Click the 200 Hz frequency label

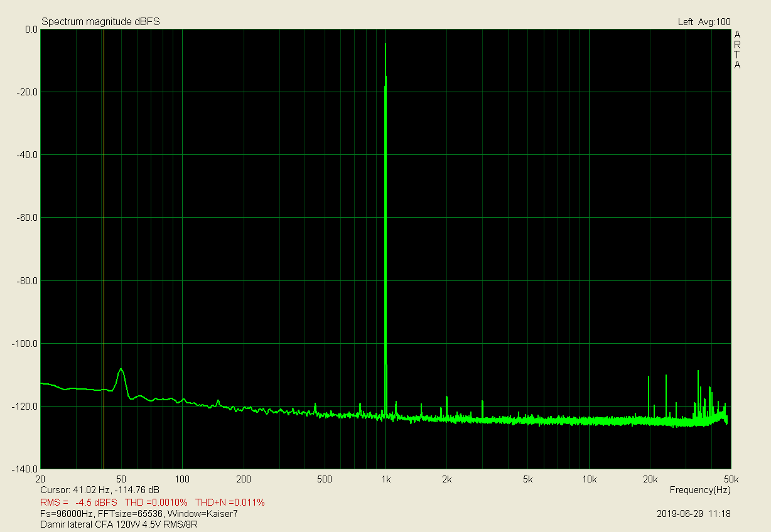tap(244, 479)
